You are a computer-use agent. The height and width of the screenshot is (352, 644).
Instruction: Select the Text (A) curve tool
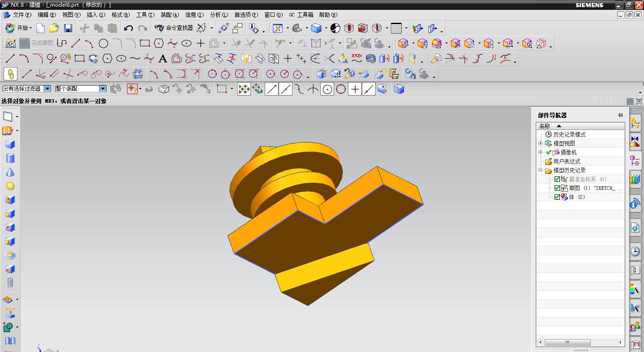pyautogui.click(x=163, y=59)
